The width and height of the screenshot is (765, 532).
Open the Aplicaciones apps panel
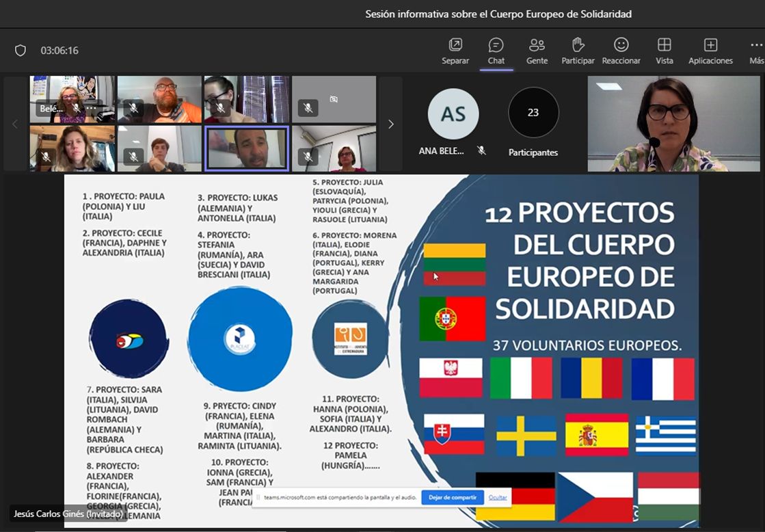(x=710, y=50)
